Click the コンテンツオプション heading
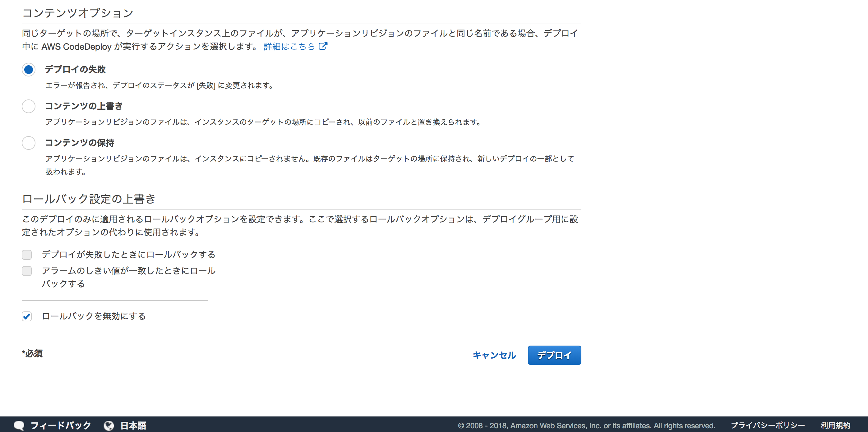 (x=78, y=13)
